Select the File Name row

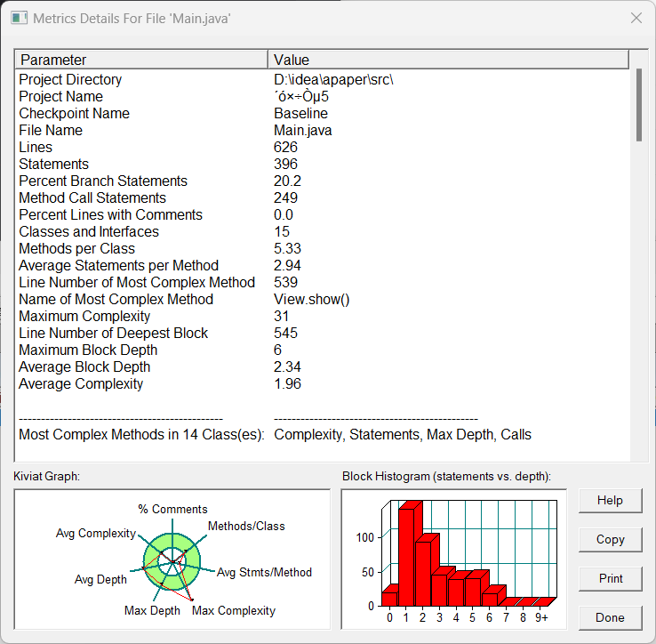322,130
